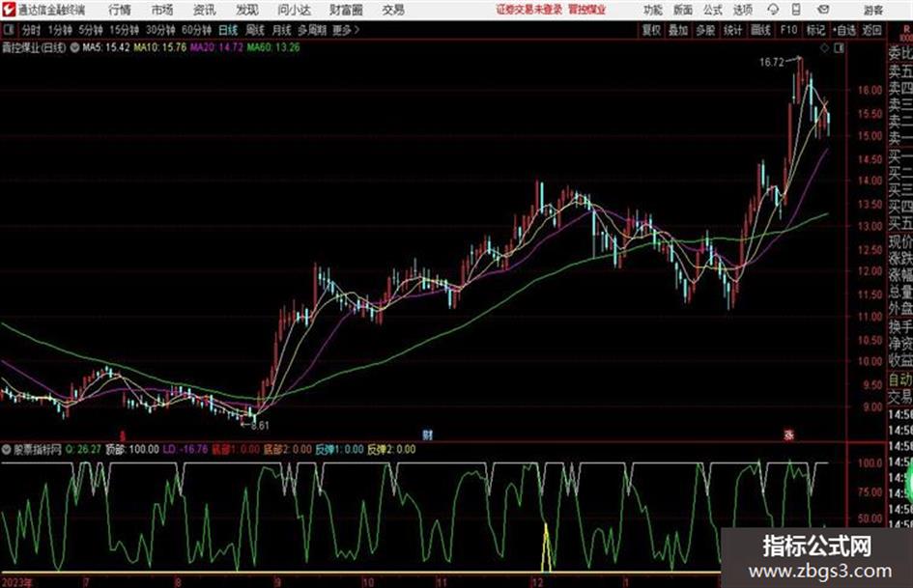Click the 多股 toolbar button

705,30
